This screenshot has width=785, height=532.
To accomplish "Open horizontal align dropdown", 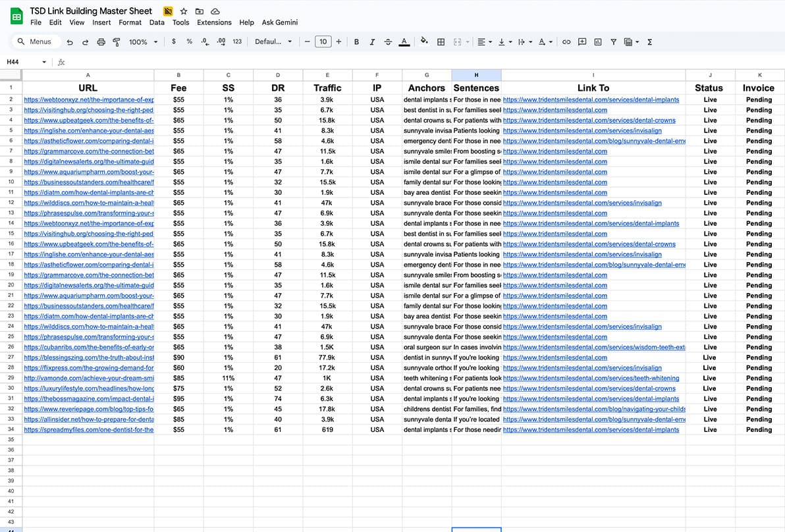I will pos(484,42).
